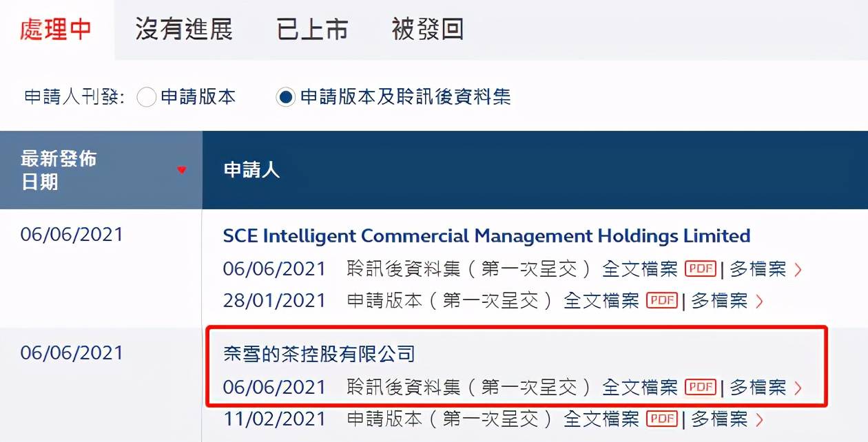This screenshot has width=868, height=442.
Task: Sort by 最新發佈日期 column header
Action: [59, 170]
